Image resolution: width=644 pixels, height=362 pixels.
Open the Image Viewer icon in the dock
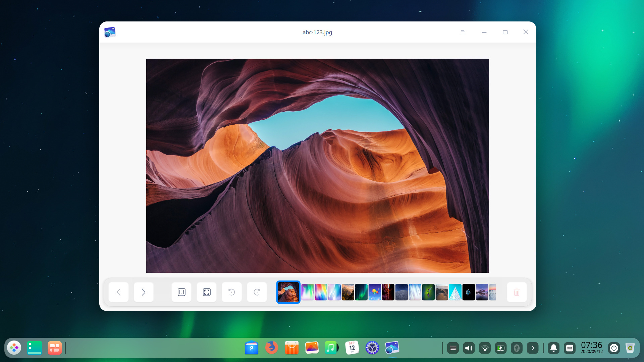393,348
